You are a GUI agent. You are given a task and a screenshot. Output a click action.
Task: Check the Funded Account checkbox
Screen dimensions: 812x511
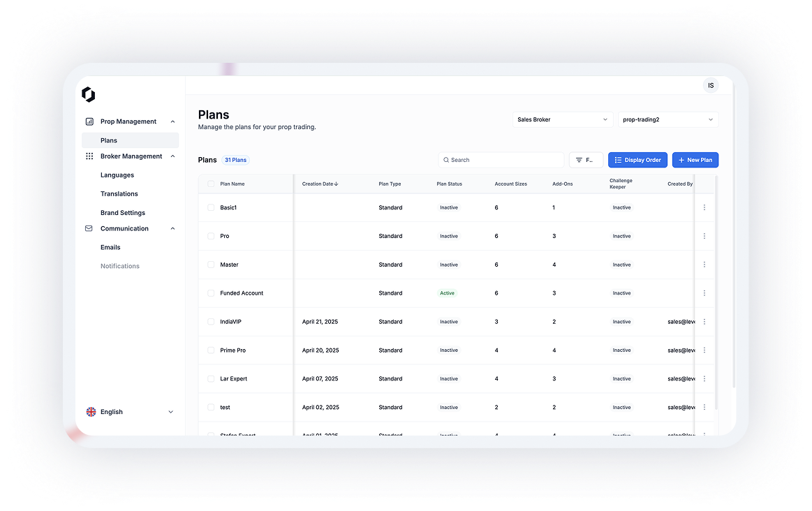211,293
